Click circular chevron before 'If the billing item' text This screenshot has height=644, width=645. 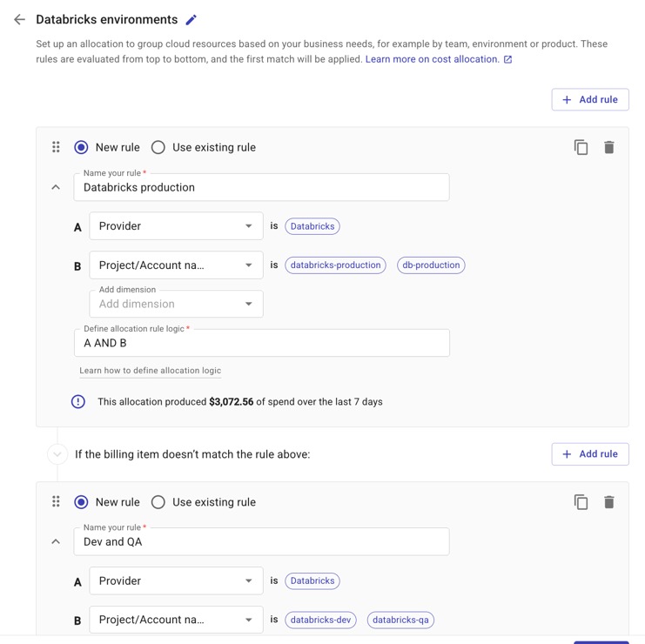tap(57, 454)
